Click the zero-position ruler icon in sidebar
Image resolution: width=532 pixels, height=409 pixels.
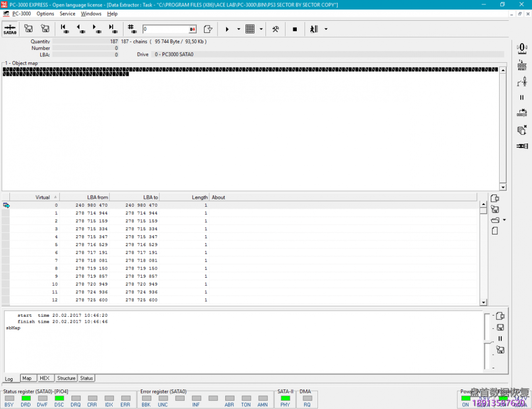pos(522,48)
